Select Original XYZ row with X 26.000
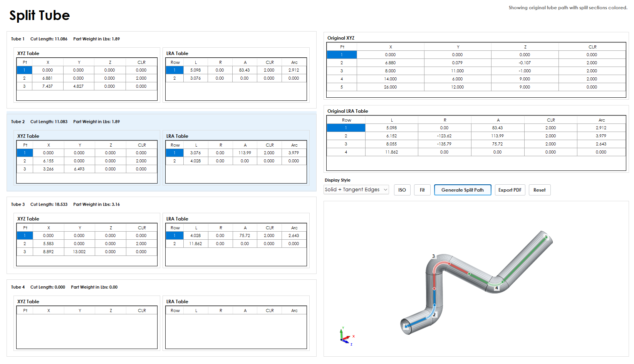634x364 pixels. tap(476, 87)
